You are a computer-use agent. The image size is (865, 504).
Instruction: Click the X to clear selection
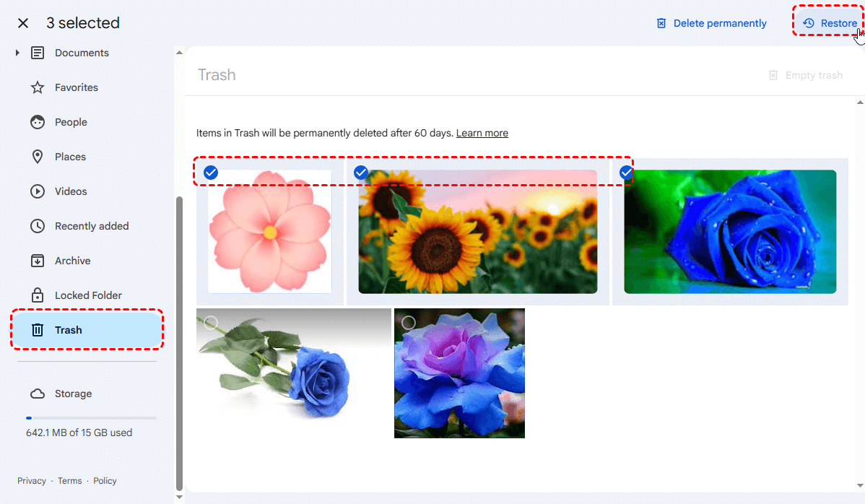(x=23, y=23)
